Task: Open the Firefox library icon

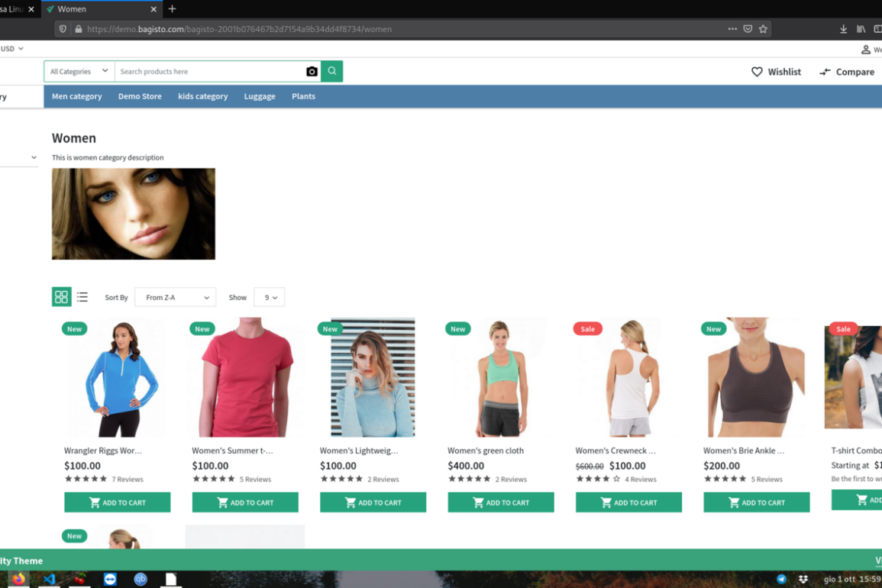Action: coord(861,29)
